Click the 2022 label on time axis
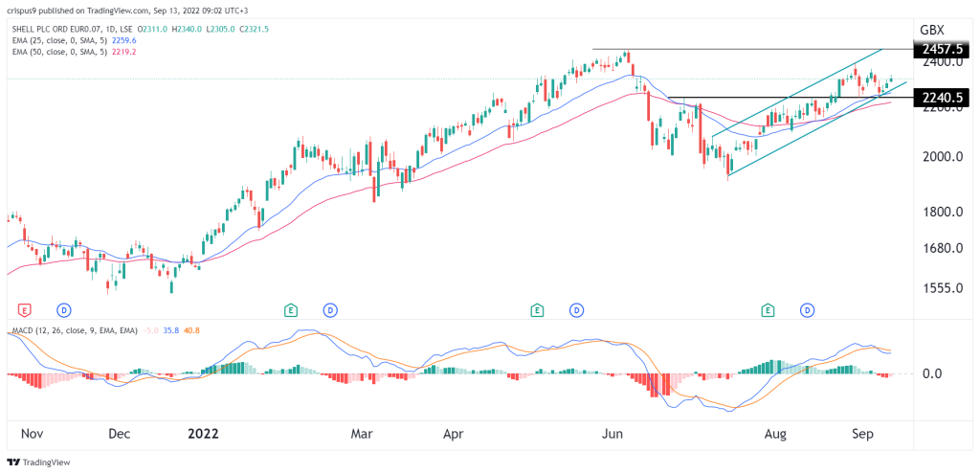 pos(203,434)
